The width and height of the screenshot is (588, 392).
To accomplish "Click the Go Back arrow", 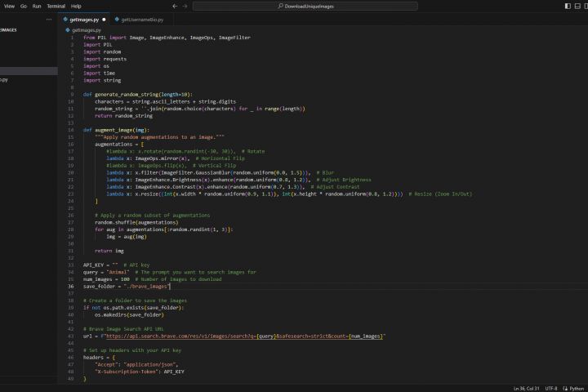I will pos(175,6).
